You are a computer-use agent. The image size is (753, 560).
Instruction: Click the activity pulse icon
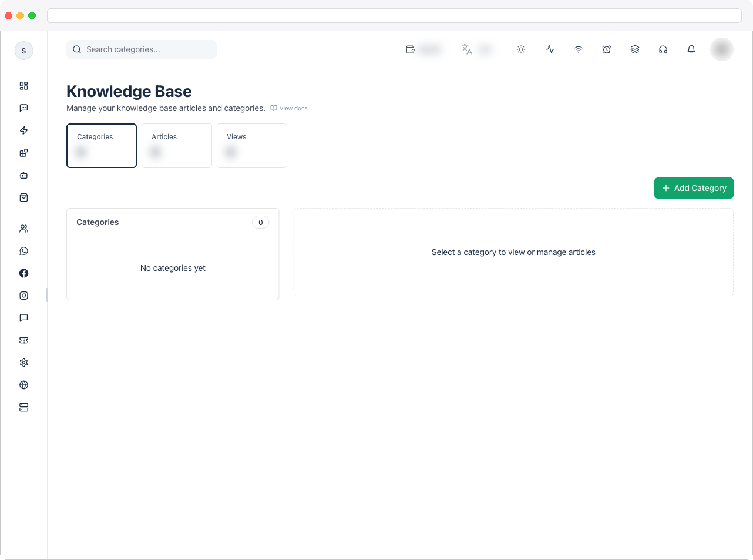(550, 49)
